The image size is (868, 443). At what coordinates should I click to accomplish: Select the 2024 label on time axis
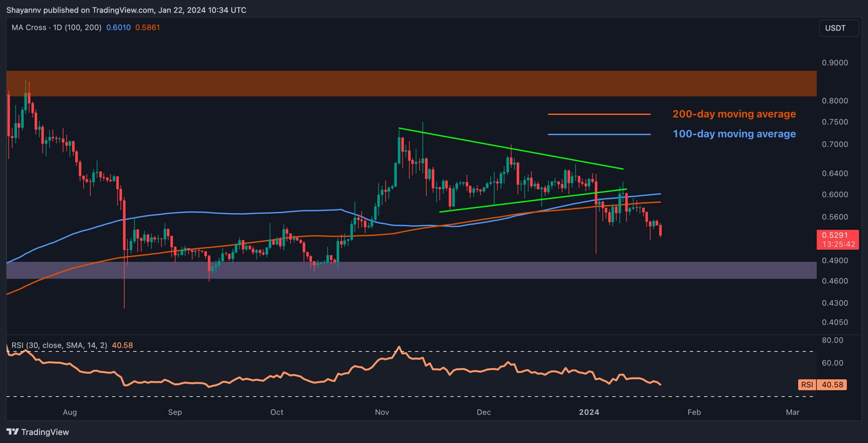[589, 412]
